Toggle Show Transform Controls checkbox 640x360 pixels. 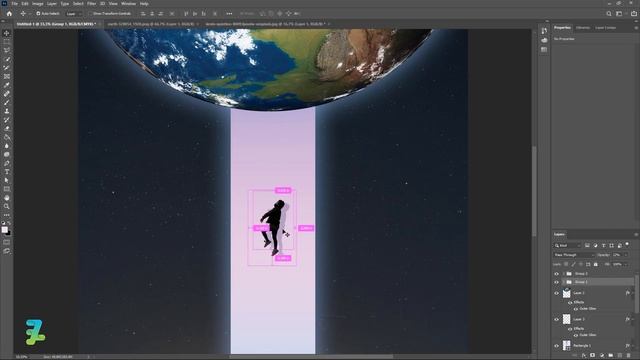coord(91,13)
